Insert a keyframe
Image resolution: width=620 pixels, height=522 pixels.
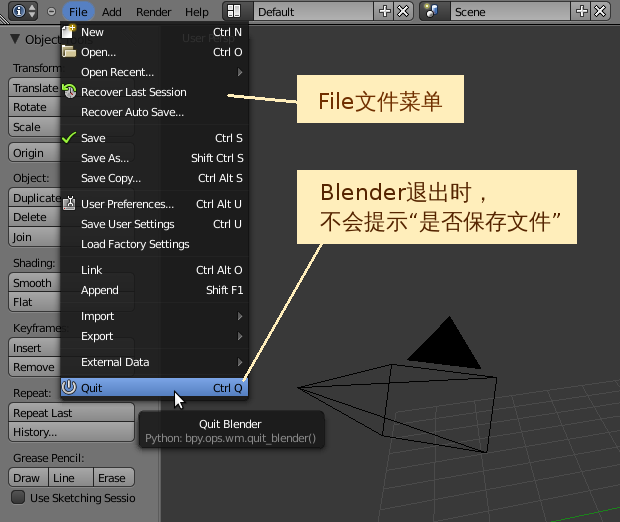pos(35,348)
